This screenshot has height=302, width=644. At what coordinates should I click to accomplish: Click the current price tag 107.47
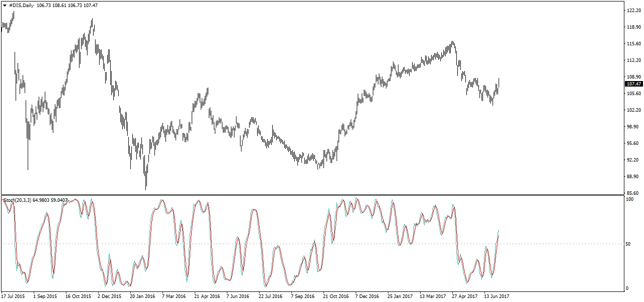[x=633, y=84]
